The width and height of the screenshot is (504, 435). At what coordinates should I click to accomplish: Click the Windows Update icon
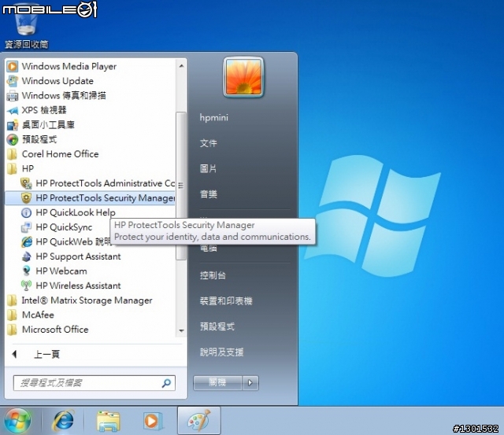(13, 81)
